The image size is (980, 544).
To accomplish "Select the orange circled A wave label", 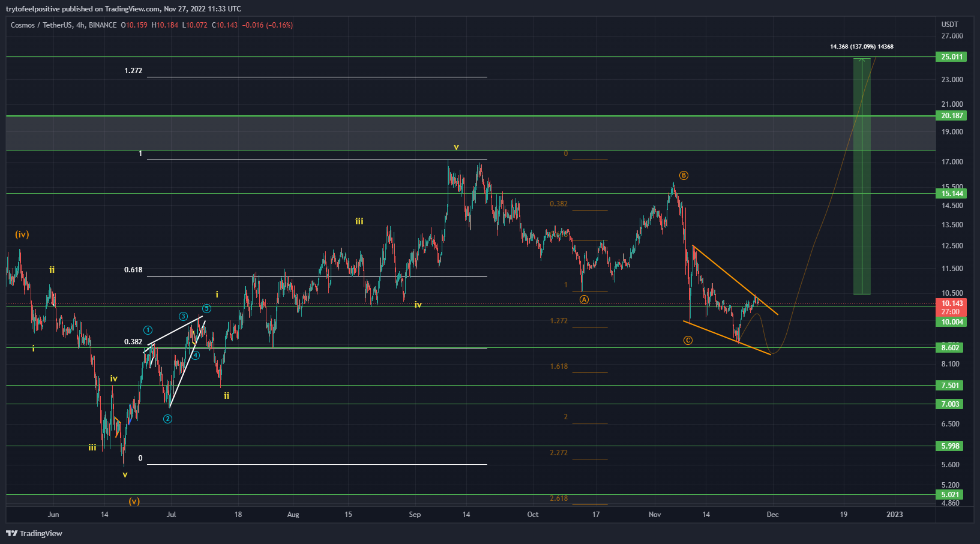I will pos(584,299).
